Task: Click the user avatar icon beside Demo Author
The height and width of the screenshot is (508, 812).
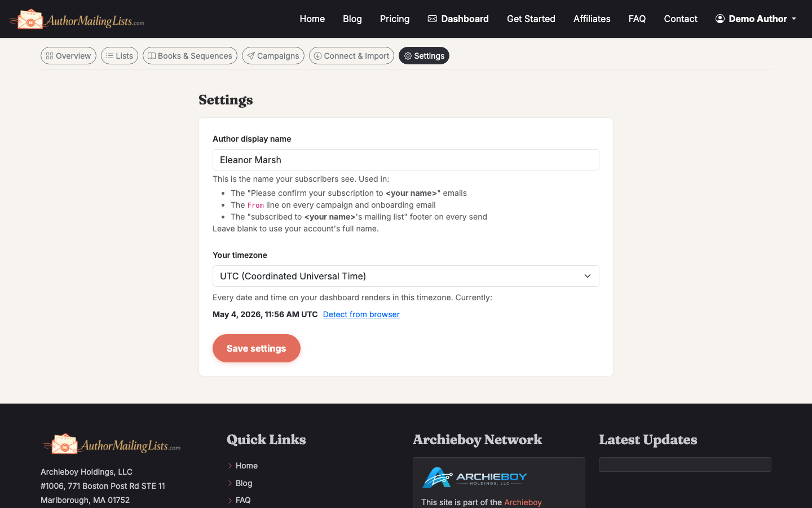Action: [x=720, y=19]
